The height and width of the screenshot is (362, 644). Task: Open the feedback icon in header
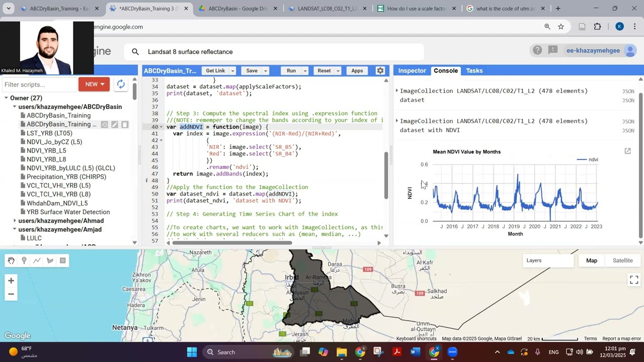coord(553,50)
